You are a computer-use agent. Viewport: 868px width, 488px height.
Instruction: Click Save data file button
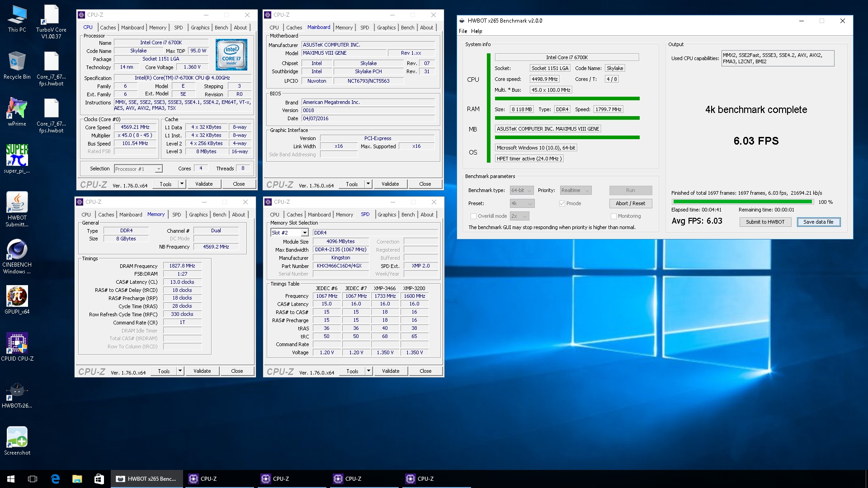point(818,222)
